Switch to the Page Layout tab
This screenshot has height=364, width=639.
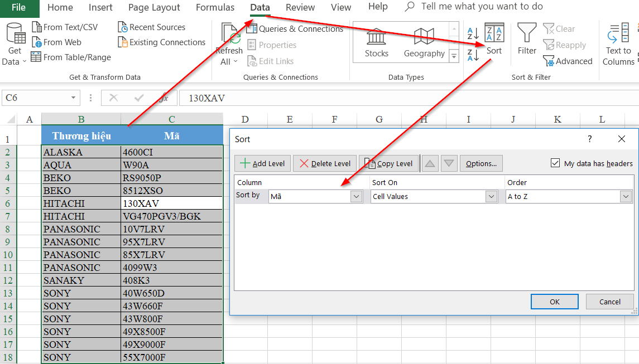[154, 8]
